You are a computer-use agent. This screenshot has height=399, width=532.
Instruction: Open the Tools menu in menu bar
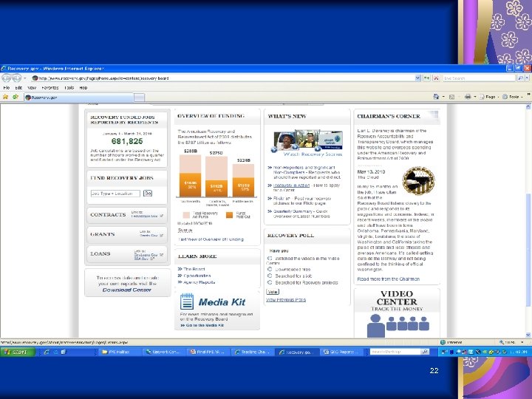[69, 87]
